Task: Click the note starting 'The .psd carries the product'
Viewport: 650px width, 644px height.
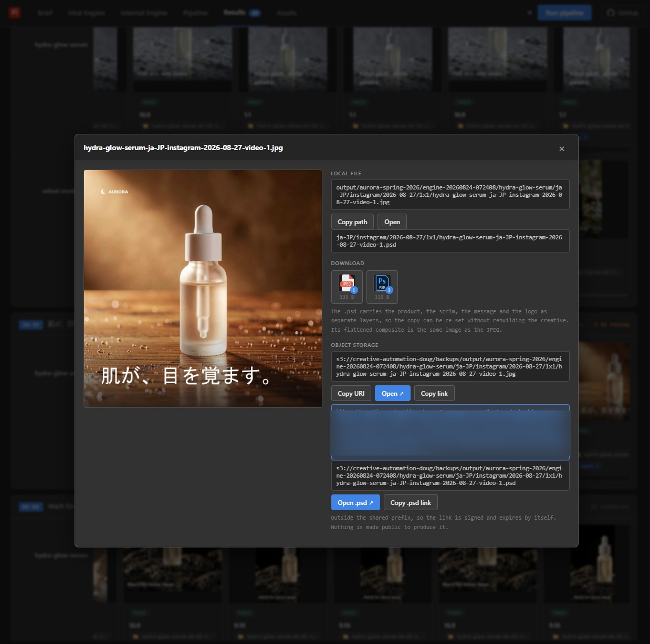Action: pos(450,321)
